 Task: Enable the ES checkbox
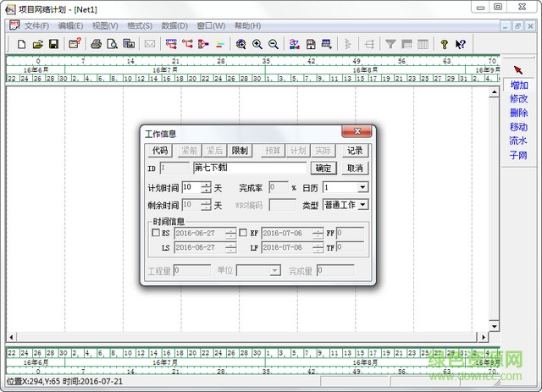coord(155,232)
